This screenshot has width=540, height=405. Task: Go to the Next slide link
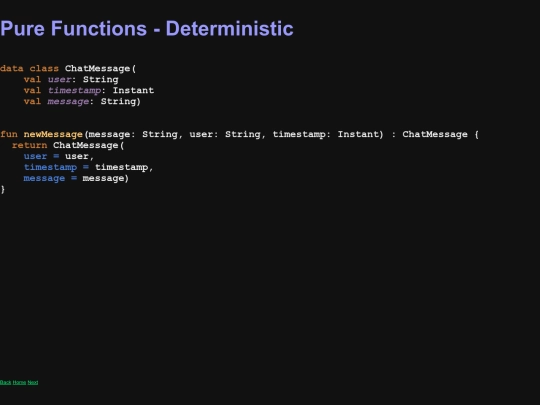(33, 382)
